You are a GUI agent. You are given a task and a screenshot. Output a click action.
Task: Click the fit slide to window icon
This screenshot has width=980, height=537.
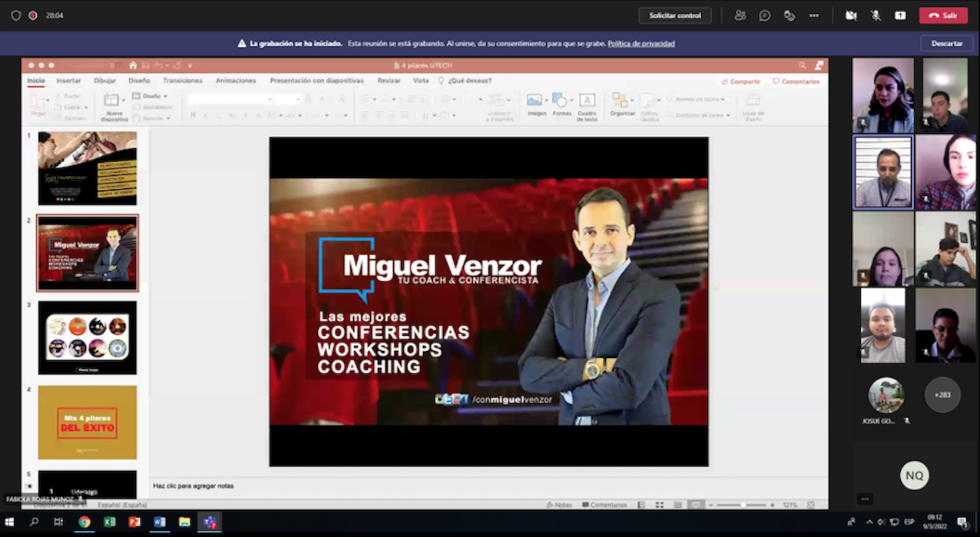pyautogui.click(x=811, y=505)
